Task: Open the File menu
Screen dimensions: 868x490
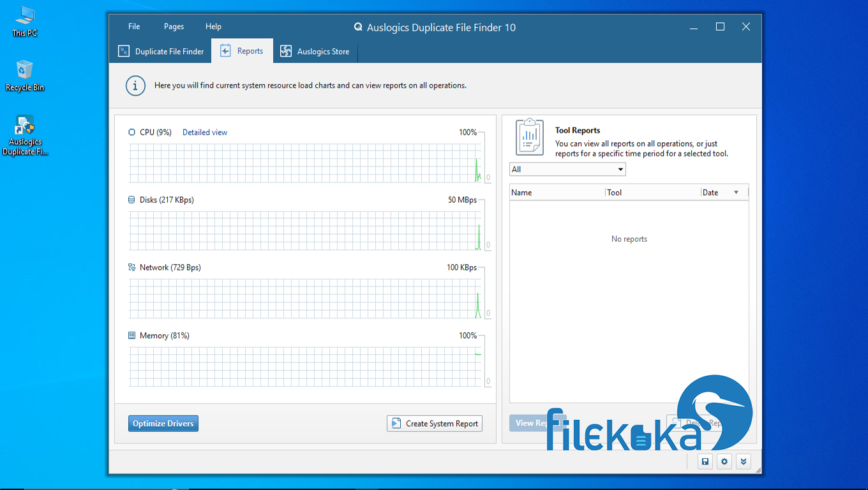Action: (x=134, y=26)
